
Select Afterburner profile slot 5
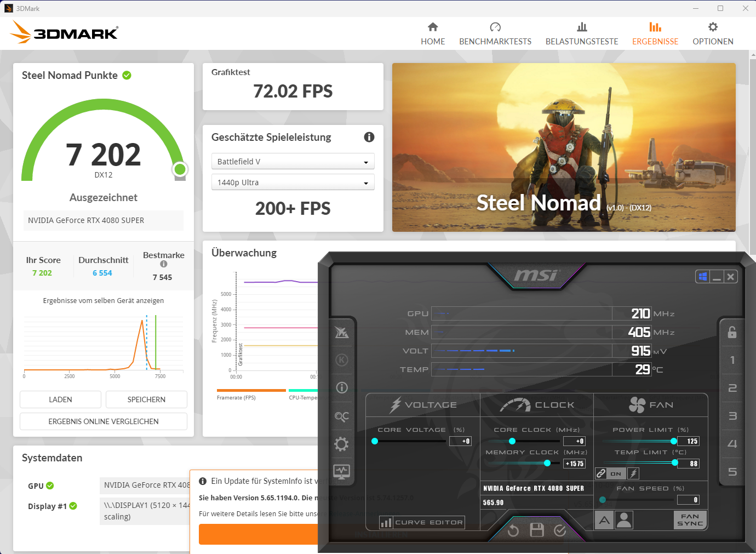[x=732, y=472]
